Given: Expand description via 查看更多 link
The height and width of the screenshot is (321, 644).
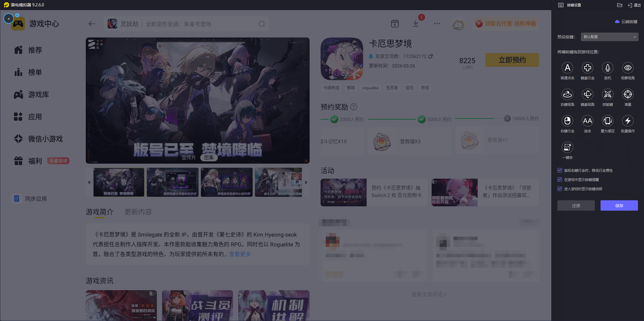Looking at the screenshot, I should 240,254.
